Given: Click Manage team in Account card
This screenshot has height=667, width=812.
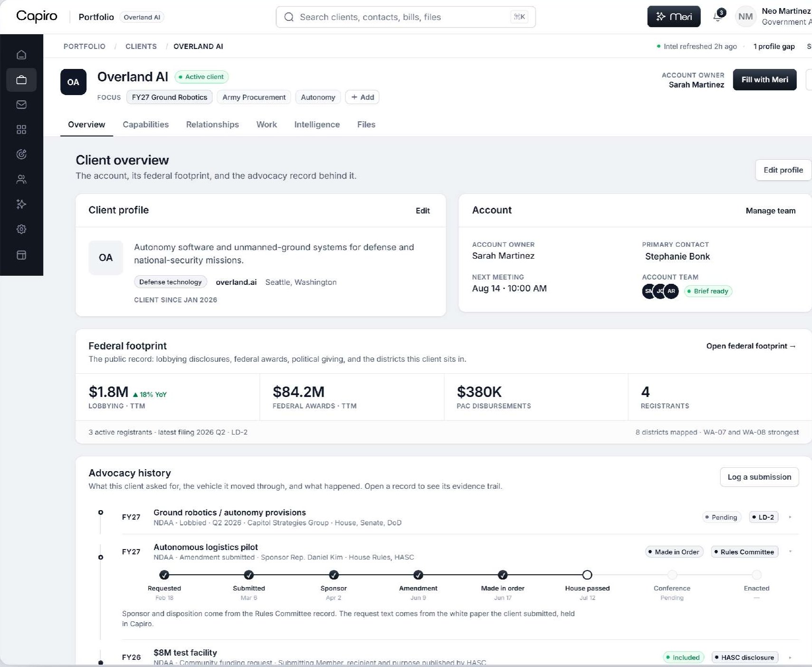Looking at the screenshot, I should [x=770, y=211].
